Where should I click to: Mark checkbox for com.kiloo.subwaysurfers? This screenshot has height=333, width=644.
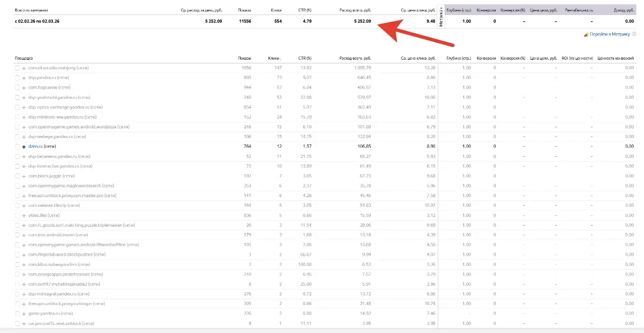click(17, 264)
